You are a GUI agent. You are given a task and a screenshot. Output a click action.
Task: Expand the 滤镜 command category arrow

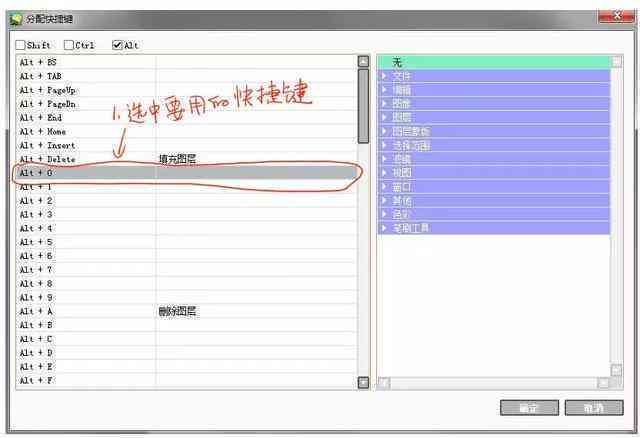[384, 159]
